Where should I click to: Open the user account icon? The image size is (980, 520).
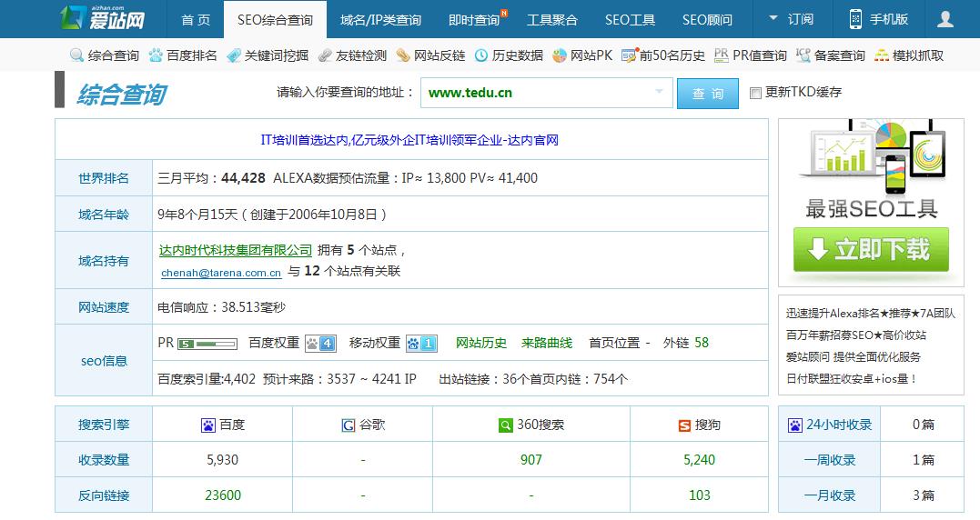click(945, 19)
